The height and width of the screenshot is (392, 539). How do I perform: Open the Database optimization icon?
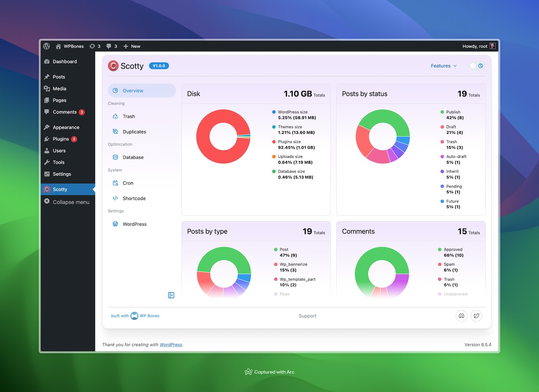tap(115, 157)
